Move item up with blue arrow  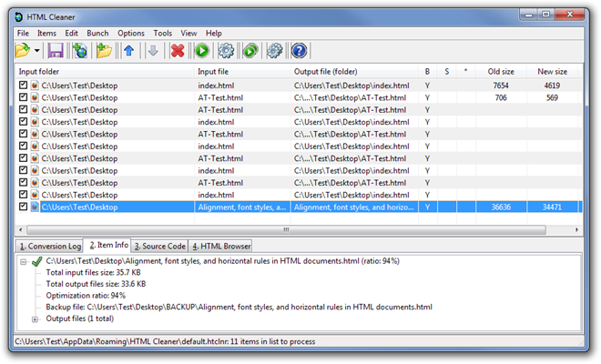pyautogui.click(x=129, y=51)
